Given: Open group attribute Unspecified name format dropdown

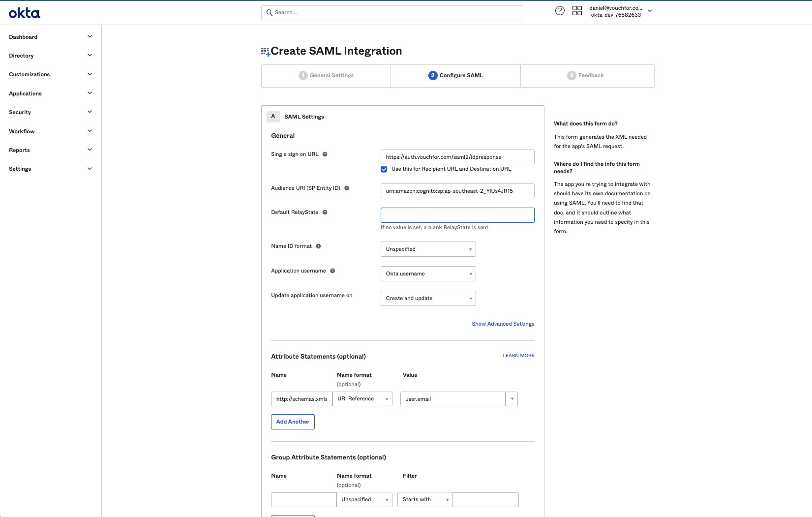Looking at the screenshot, I should [364, 500].
